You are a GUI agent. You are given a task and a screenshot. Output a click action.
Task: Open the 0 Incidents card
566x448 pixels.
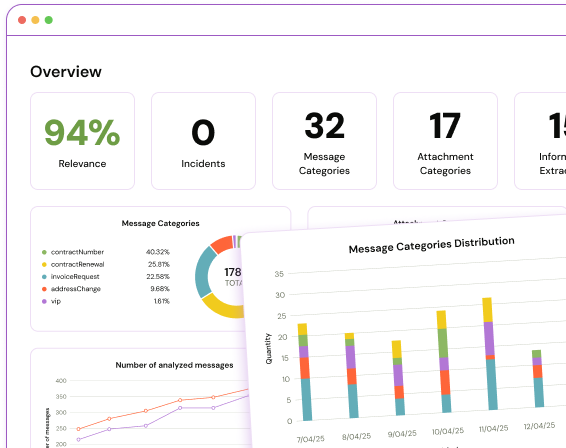point(203,141)
